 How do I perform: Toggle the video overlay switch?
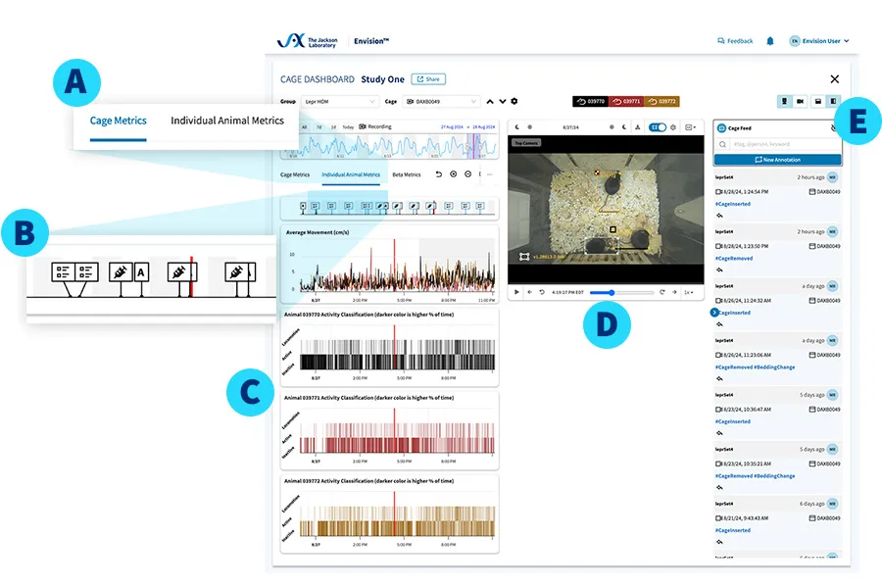pos(658,127)
